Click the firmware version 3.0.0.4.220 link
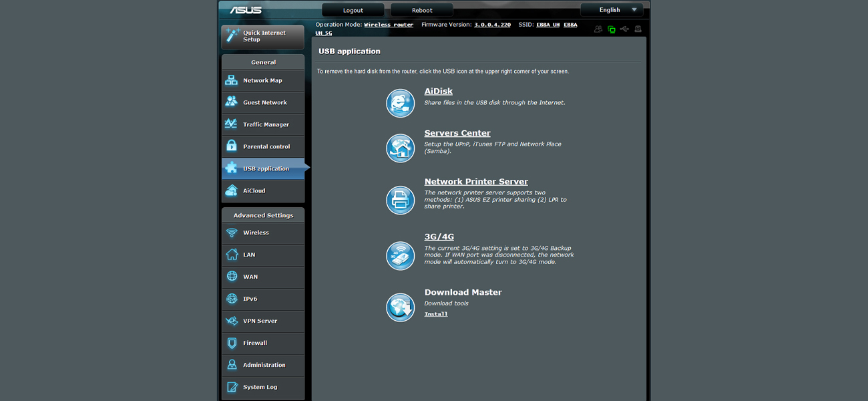 click(x=492, y=25)
